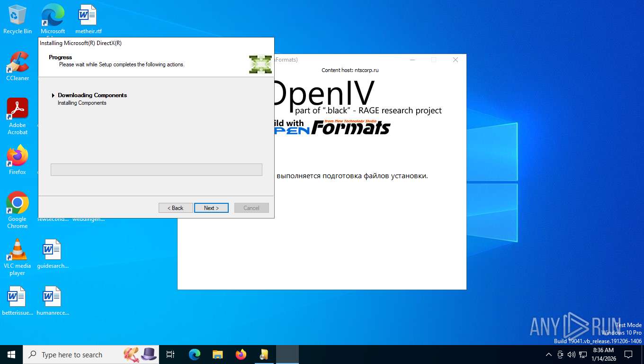Open Google Chrome desktop shortcut

click(x=18, y=210)
